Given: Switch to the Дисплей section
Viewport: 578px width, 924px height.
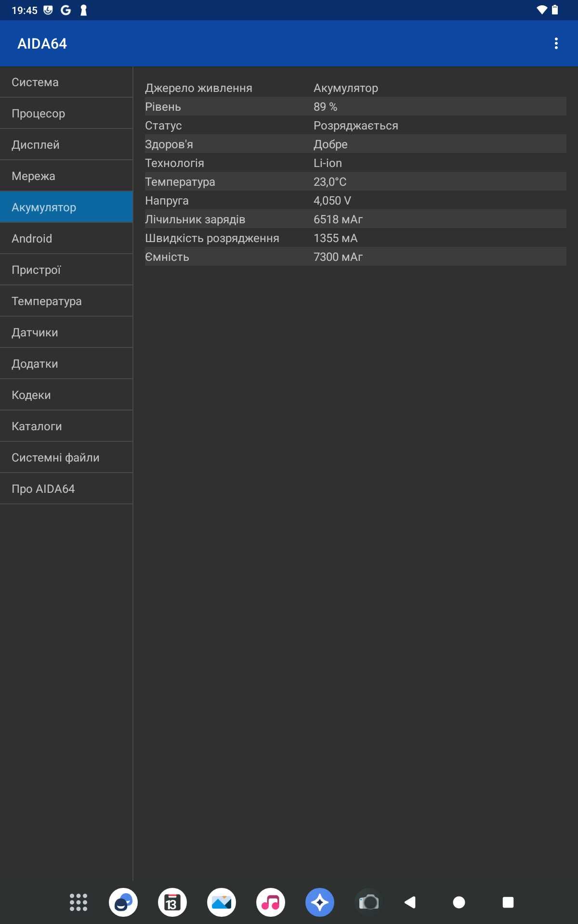Looking at the screenshot, I should point(66,145).
